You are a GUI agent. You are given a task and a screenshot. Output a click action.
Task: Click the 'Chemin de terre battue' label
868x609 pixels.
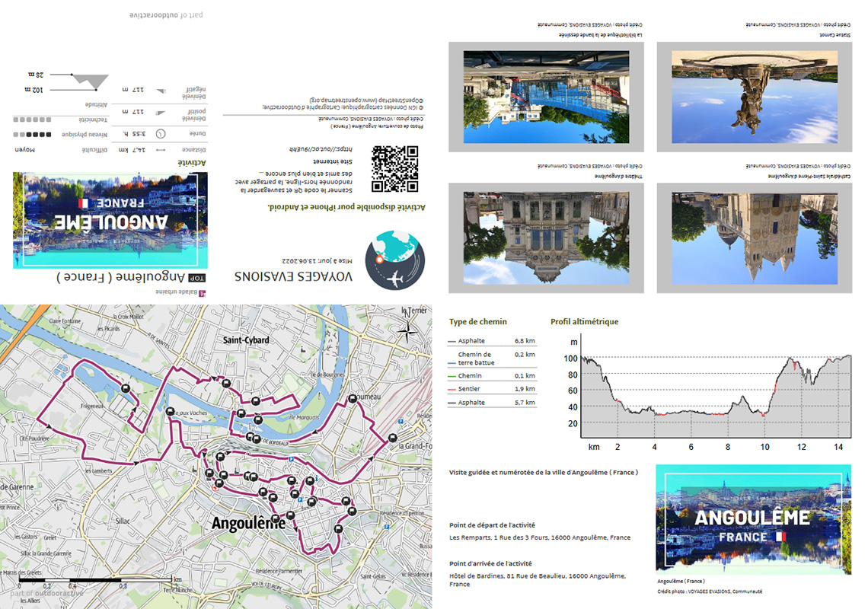[x=476, y=359]
